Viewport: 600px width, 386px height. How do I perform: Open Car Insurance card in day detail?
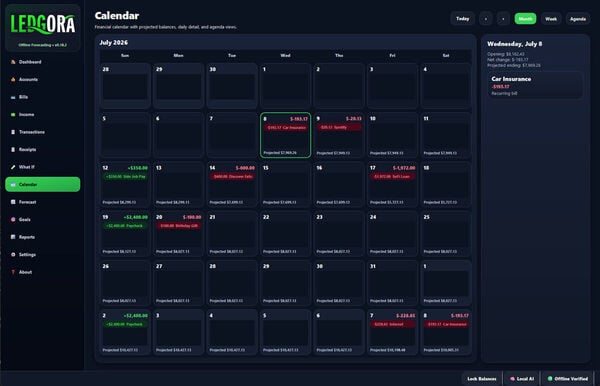(x=535, y=85)
